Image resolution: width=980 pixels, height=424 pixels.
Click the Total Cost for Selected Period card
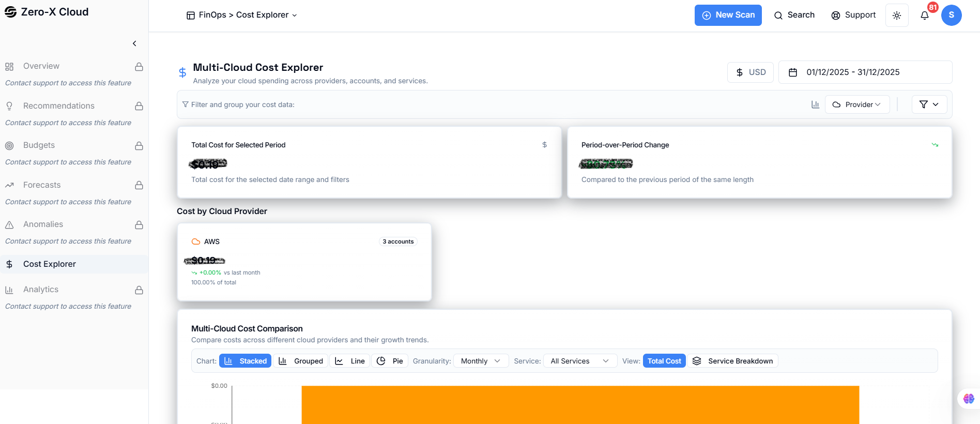369,162
